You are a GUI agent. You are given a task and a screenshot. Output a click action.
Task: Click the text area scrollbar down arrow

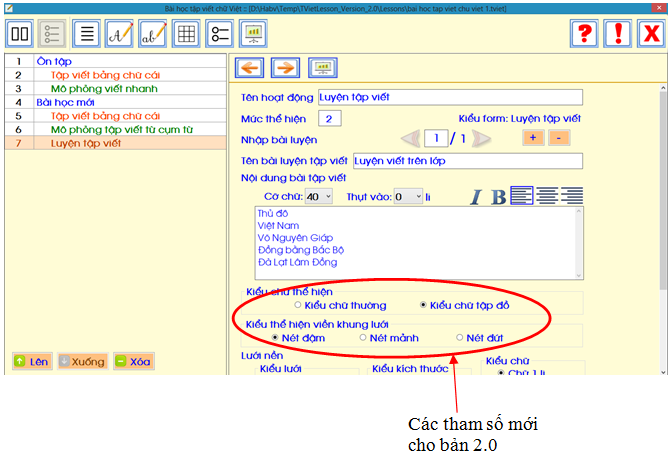click(579, 275)
